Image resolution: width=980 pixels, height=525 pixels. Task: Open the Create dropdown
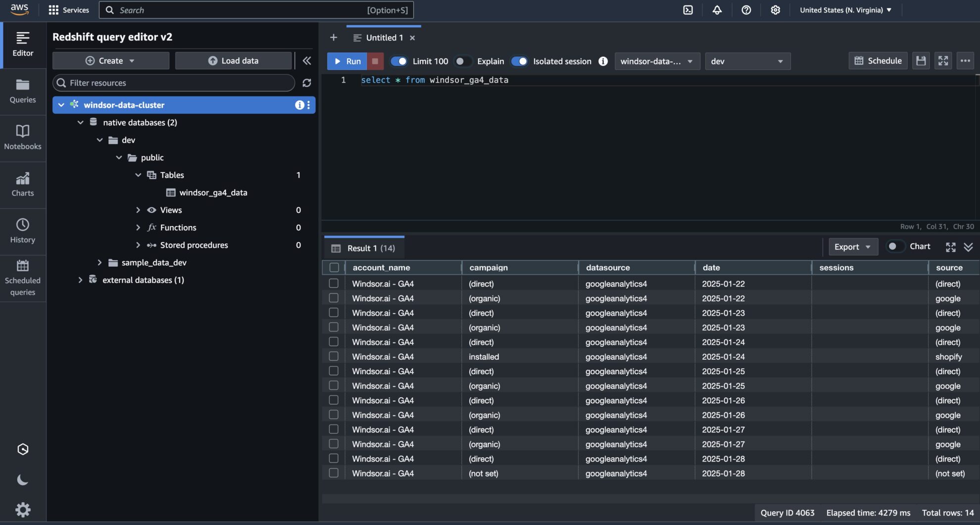pos(111,60)
